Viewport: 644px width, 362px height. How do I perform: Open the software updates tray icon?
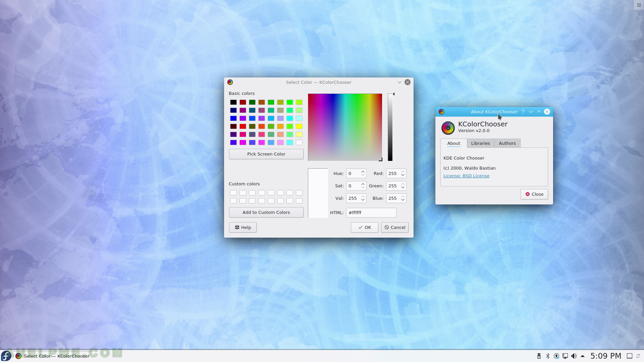point(556,356)
